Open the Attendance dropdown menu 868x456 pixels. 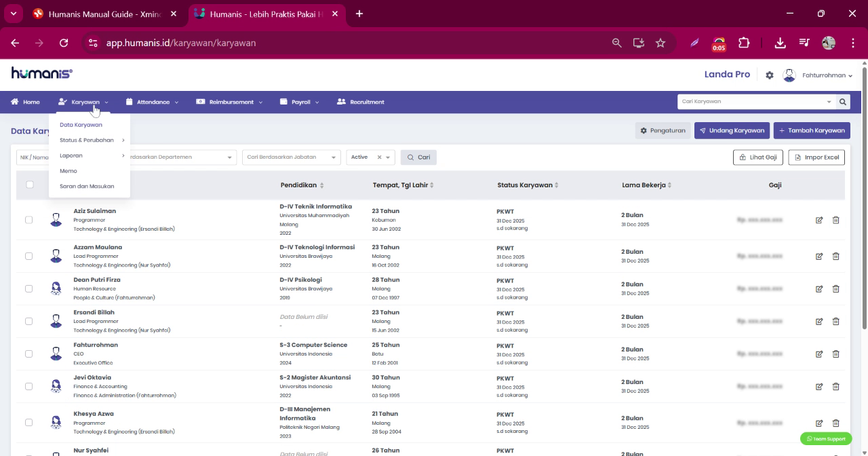pyautogui.click(x=153, y=102)
